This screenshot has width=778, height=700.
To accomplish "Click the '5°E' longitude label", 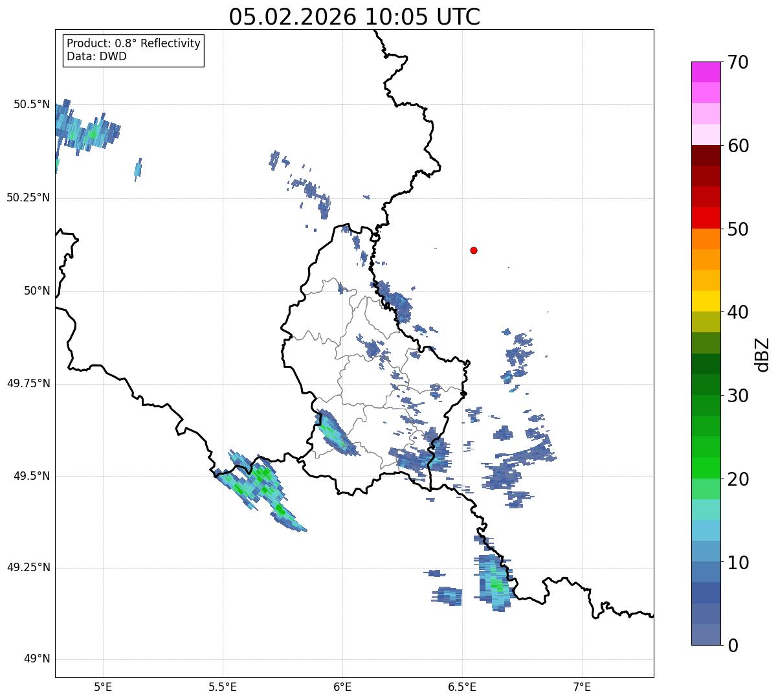I will [x=103, y=687].
